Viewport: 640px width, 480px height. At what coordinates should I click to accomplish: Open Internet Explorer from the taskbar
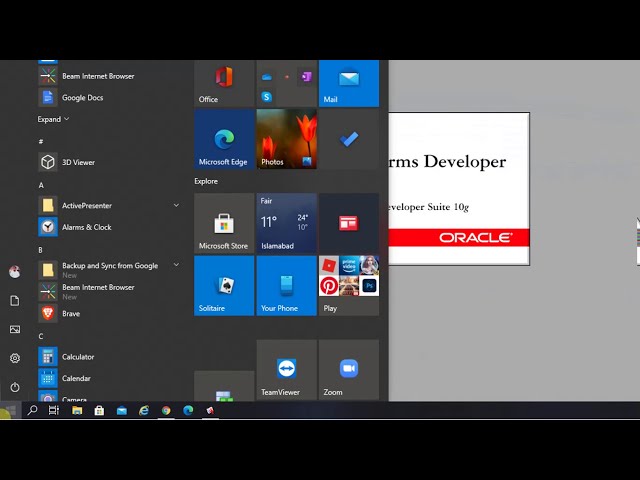click(x=144, y=410)
